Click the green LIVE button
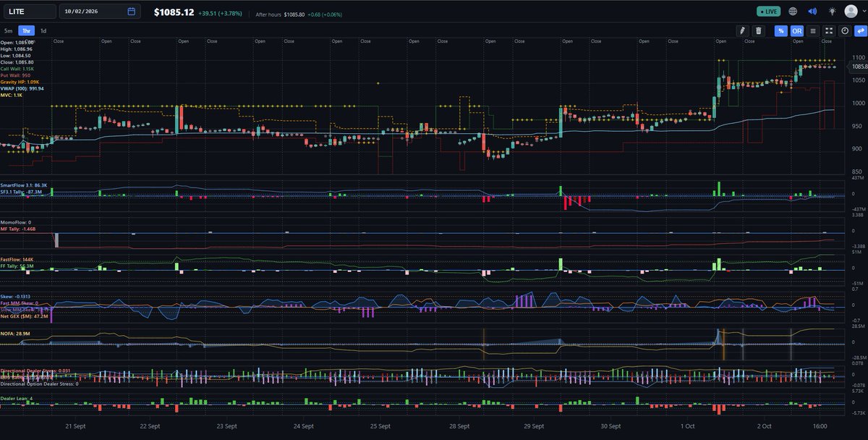868x440 pixels. pyautogui.click(x=768, y=12)
